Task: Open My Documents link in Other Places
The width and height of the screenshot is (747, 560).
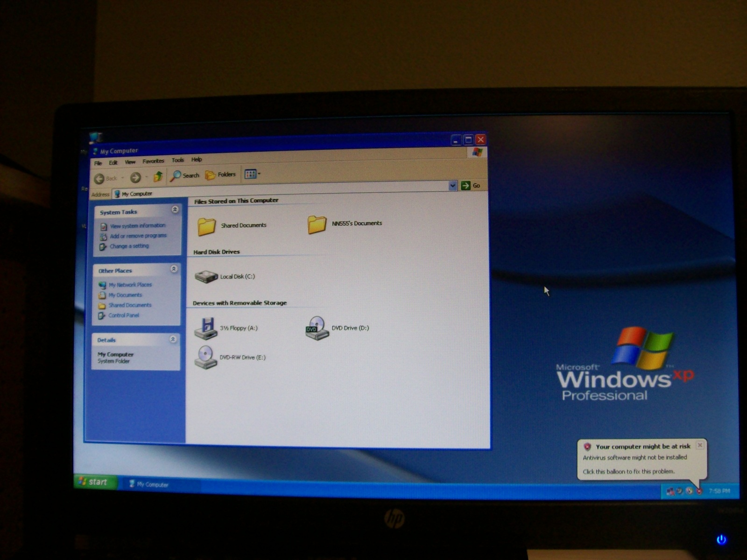Action: pos(125,295)
